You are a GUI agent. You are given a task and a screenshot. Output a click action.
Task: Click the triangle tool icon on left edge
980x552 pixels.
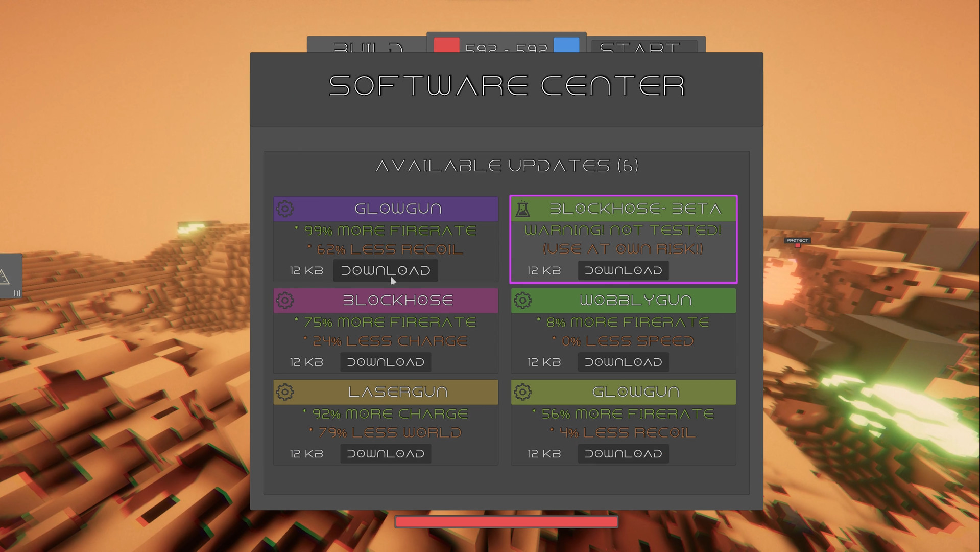pos(5,278)
